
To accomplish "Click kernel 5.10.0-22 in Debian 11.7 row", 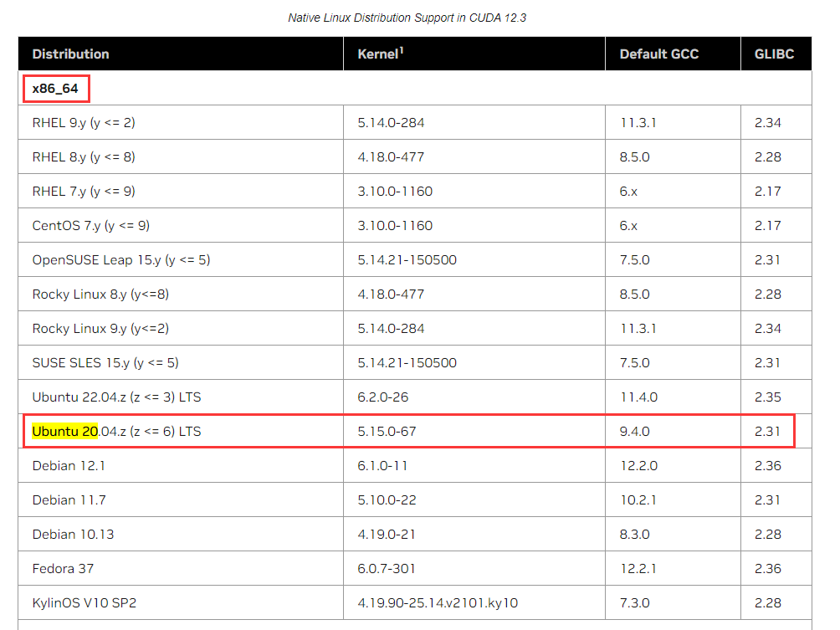I will (x=387, y=499).
